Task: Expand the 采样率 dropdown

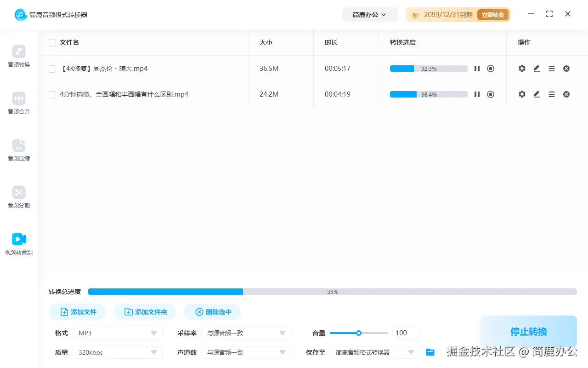Action: pos(246,333)
